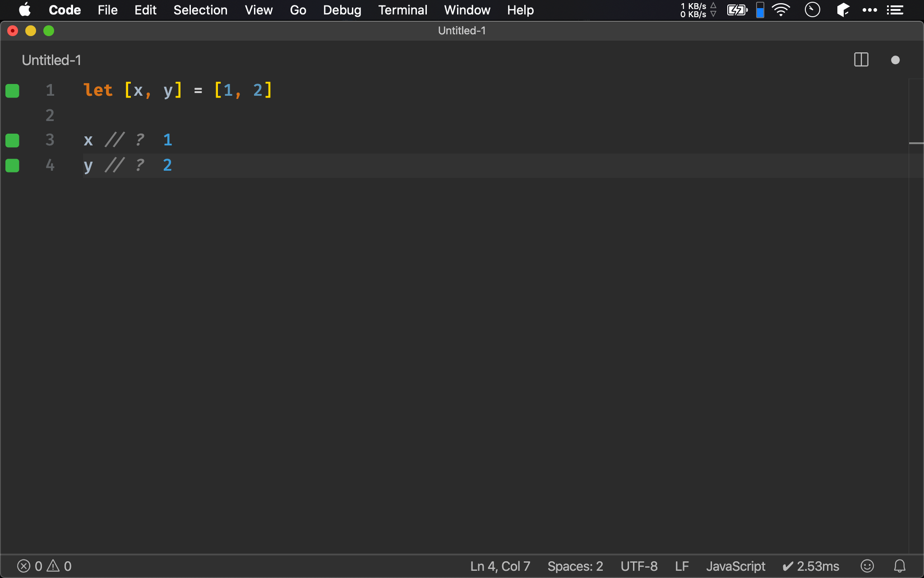
Task: Select indentation via Spaces: 2
Action: click(575, 566)
